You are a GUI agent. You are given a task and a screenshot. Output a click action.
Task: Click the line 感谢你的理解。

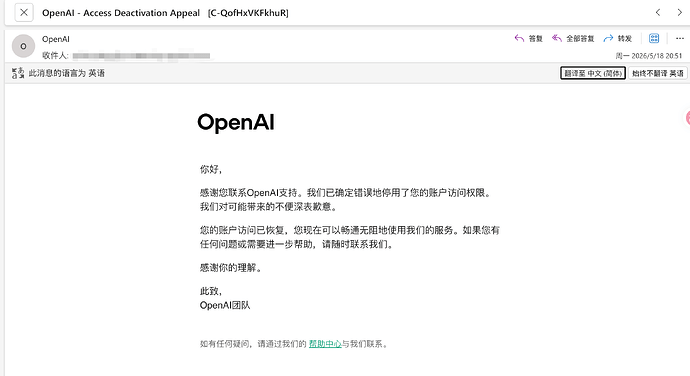point(231,268)
